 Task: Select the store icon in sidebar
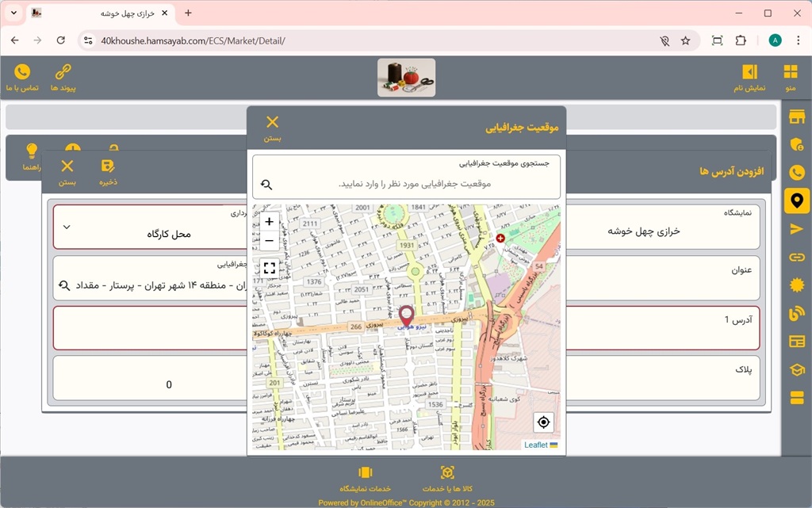point(797,117)
